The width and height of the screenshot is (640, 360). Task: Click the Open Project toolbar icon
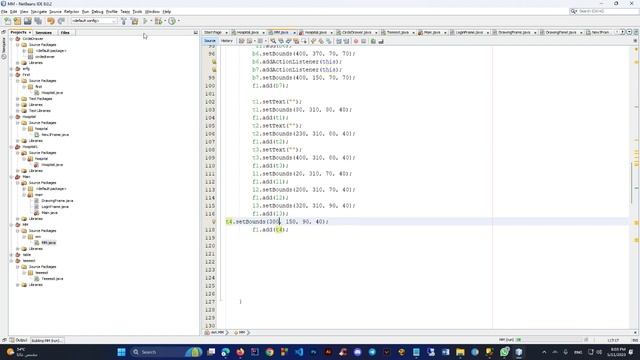pyautogui.click(x=27, y=21)
